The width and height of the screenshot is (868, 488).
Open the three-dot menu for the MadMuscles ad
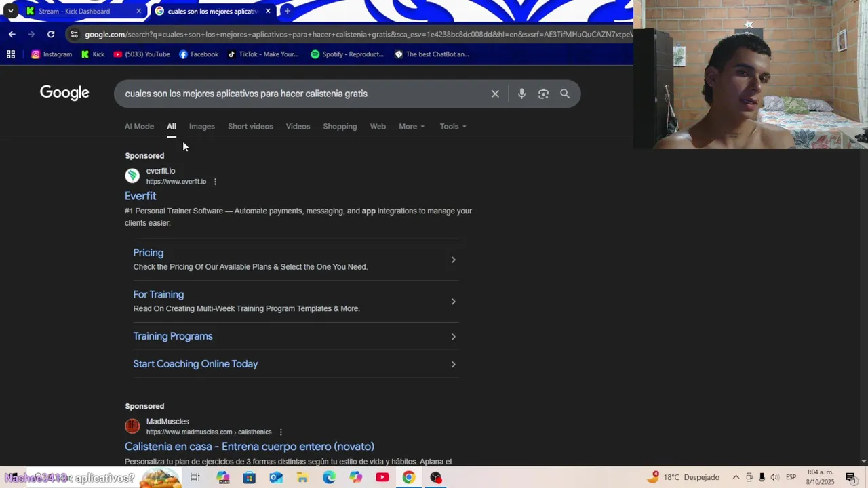281,432
